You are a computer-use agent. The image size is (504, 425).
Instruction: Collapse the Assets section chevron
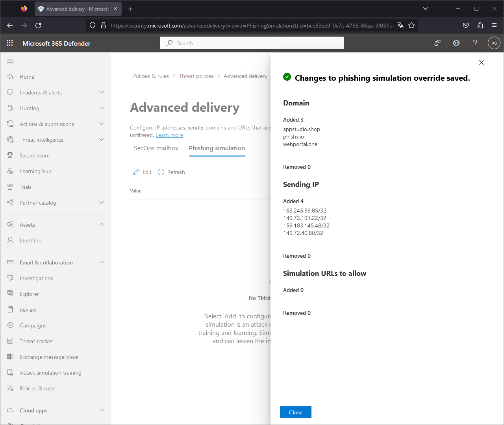click(102, 224)
